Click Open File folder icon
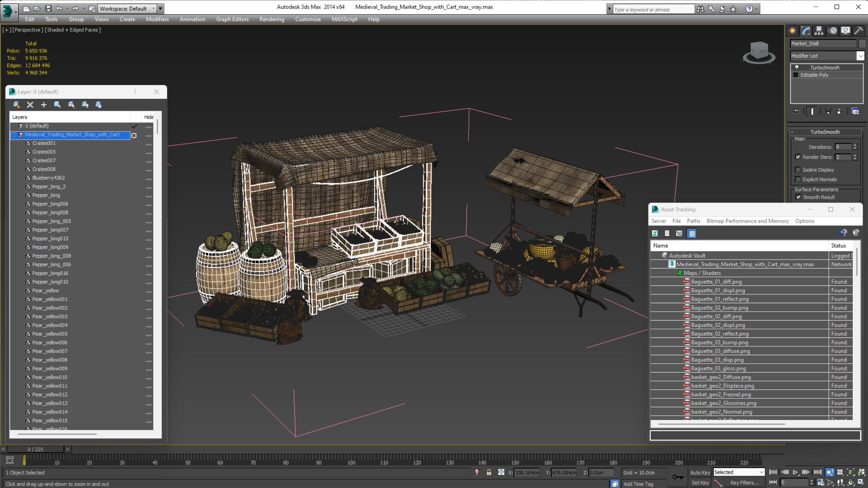The width and height of the screenshot is (868, 488). (x=37, y=9)
